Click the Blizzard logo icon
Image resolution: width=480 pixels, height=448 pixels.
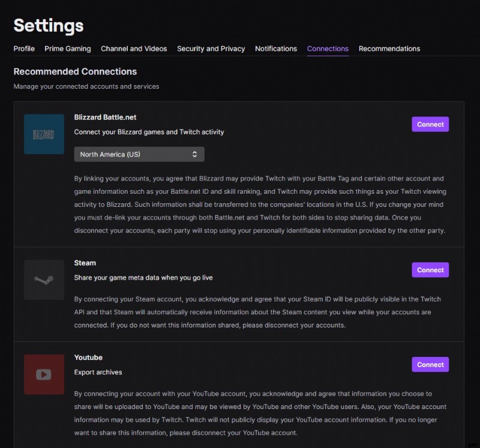click(44, 134)
